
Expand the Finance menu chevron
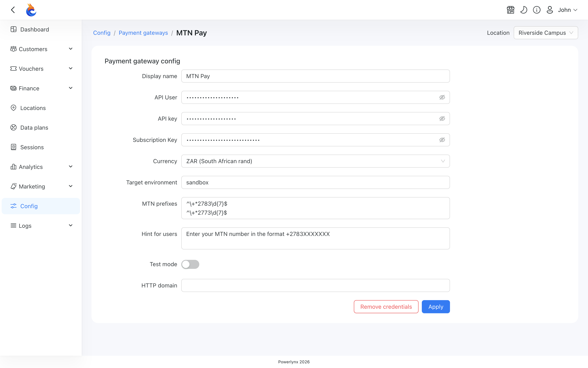[71, 88]
